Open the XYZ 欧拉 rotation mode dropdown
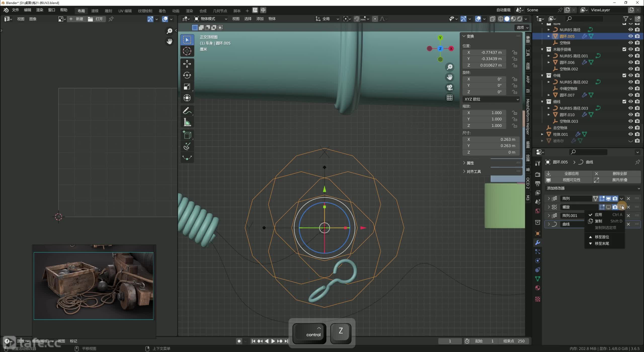Viewport: 644px width, 352px height. [491, 99]
